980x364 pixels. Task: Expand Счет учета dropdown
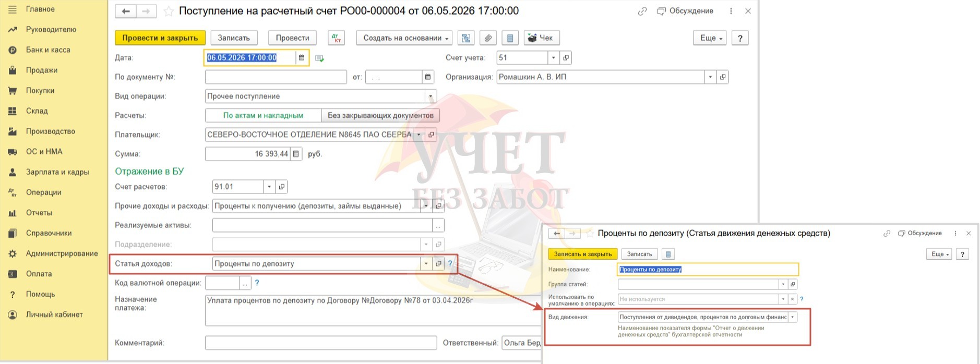(x=553, y=58)
